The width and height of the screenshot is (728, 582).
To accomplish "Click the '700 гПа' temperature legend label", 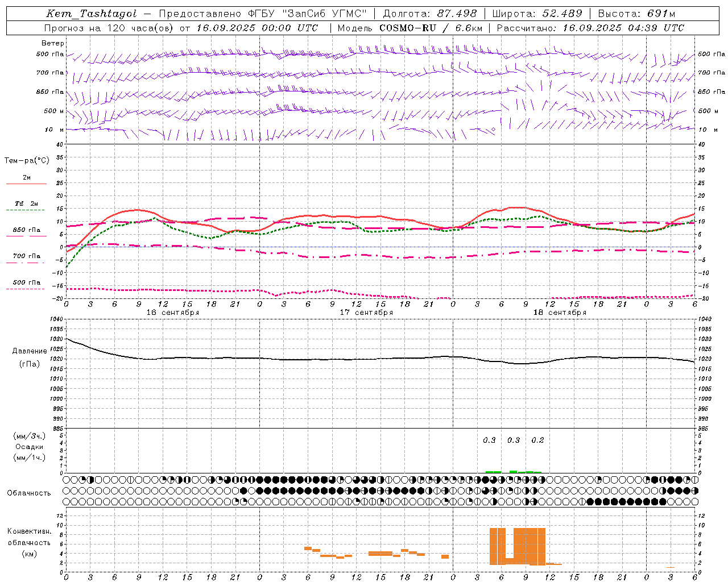I will tap(27, 256).
